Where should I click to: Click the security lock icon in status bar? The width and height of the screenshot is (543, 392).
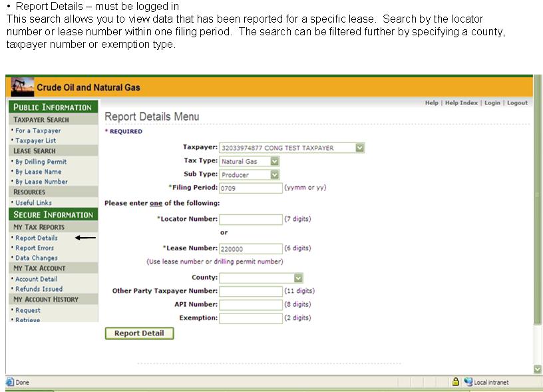(x=456, y=382)
